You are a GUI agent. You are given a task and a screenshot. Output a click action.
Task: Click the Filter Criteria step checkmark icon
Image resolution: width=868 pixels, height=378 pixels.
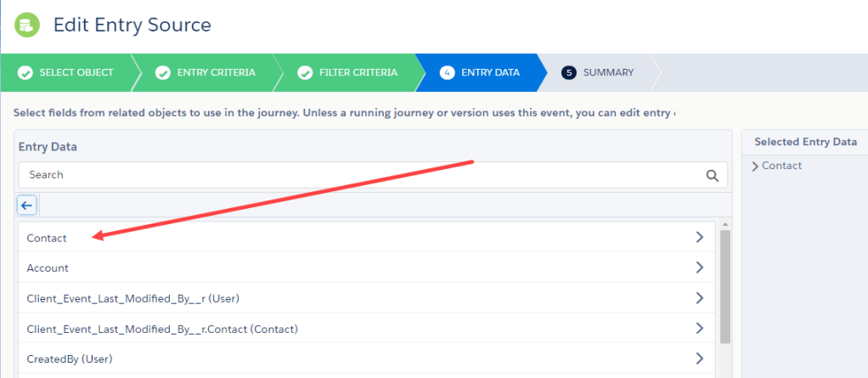click(305, 73)
